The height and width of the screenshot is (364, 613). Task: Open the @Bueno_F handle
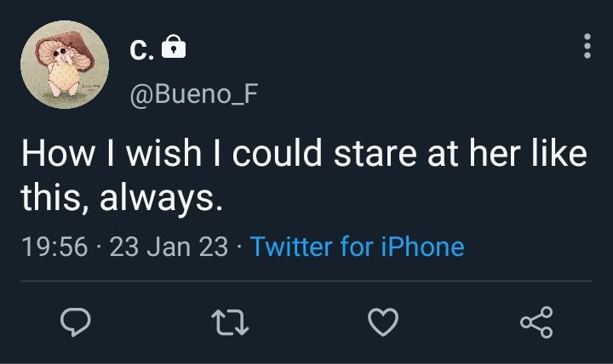(x=194, y=94)
